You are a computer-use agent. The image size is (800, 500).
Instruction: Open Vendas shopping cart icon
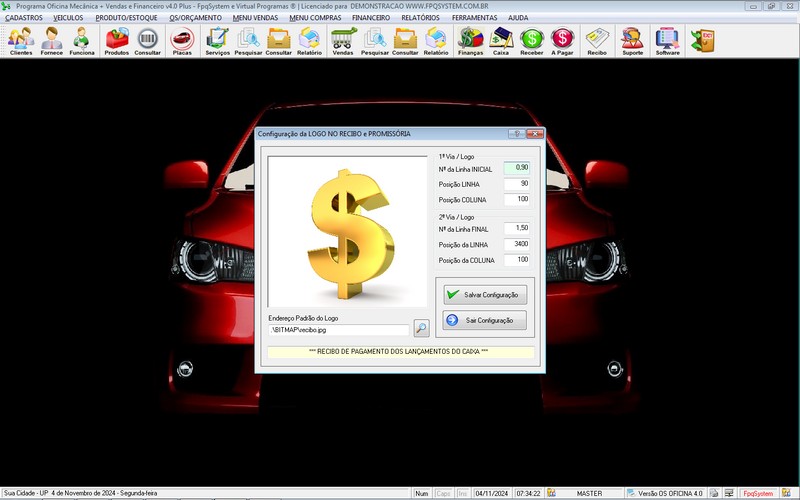tap(343, 40)
